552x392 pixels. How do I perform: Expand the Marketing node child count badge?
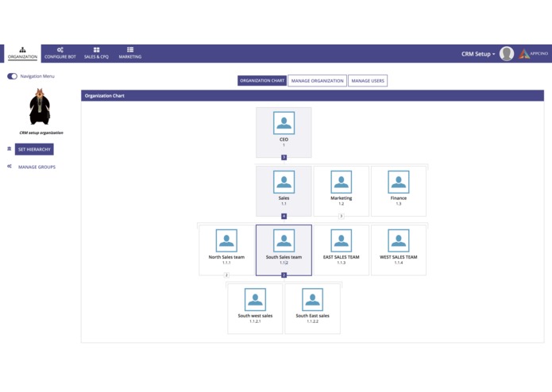click(x=341, y=216)
